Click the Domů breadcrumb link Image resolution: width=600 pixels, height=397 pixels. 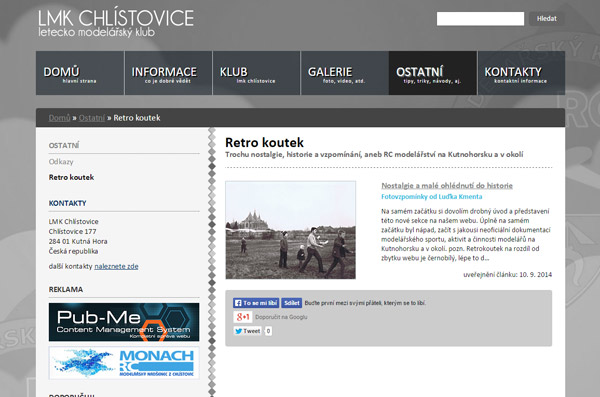click(x=59, y=118)
